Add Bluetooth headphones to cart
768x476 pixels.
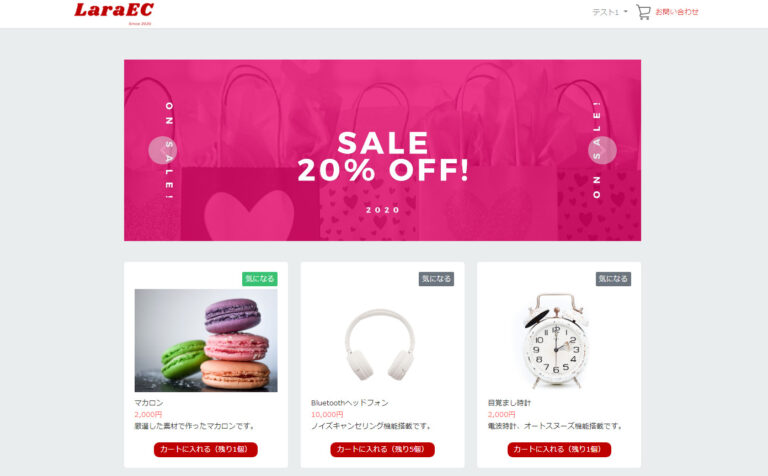click(382, 449)
